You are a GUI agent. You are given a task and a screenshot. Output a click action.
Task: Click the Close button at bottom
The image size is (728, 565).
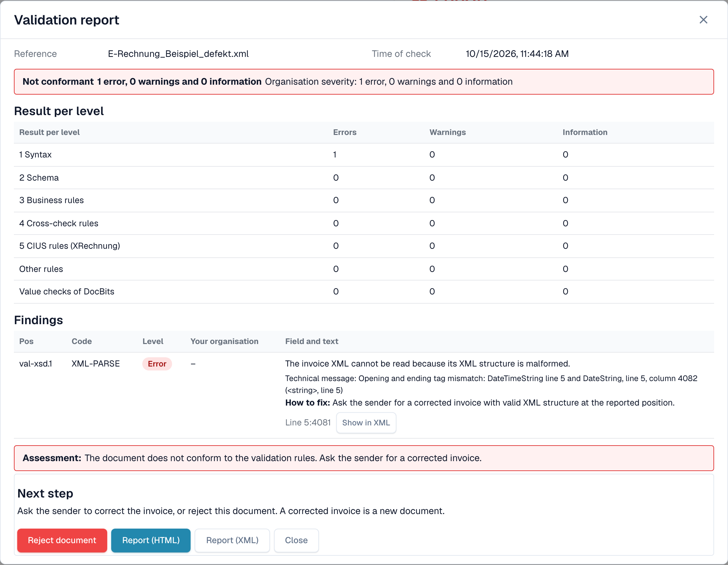click(x=296, y=540)
